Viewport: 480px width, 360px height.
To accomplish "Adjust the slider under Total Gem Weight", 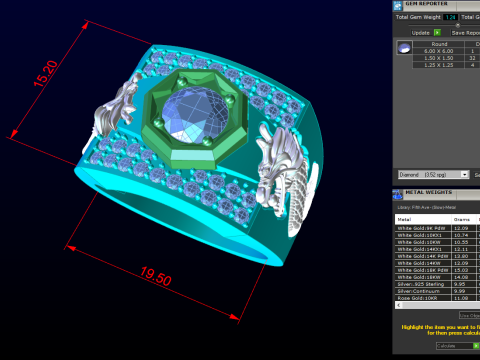I will [458, 25].
